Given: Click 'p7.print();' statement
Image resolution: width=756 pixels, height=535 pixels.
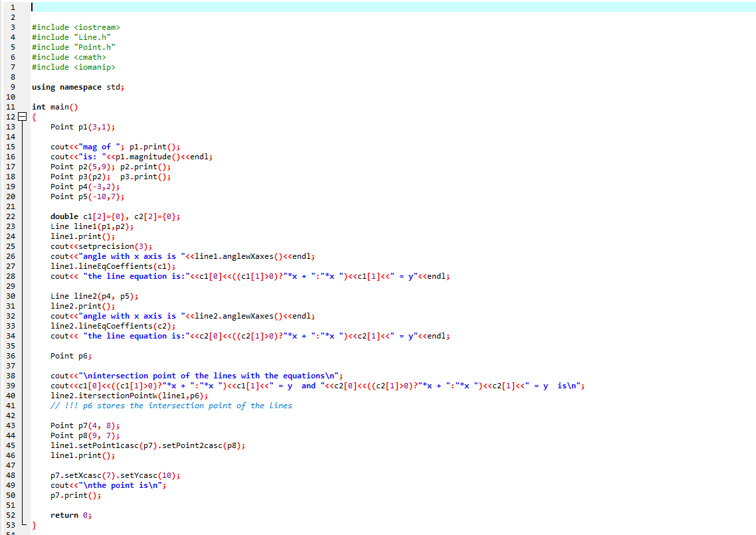Looking at the screenshot, I should 76,496.
